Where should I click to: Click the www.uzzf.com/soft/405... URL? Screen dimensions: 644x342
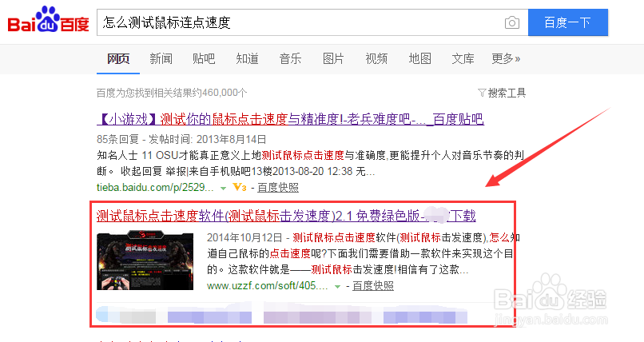268,286
